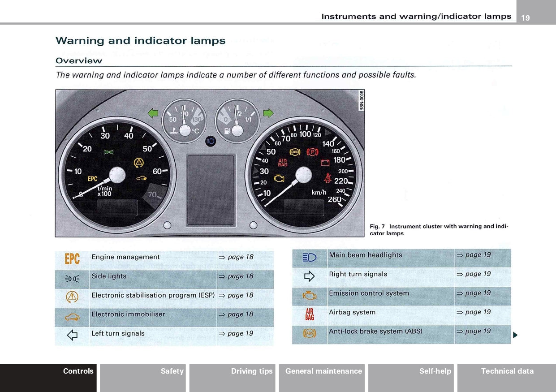
Task: Click the red AIR BAG icon in the table
Action: click(x=310, y=314)
